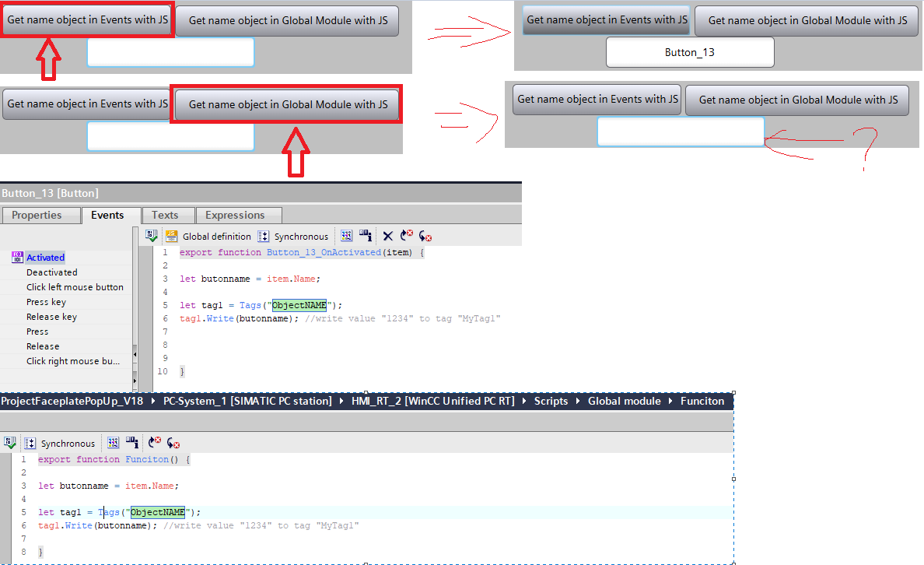
Task: Click insert tag grid icon in Button_13 toolbar
Action: point(347,236)
